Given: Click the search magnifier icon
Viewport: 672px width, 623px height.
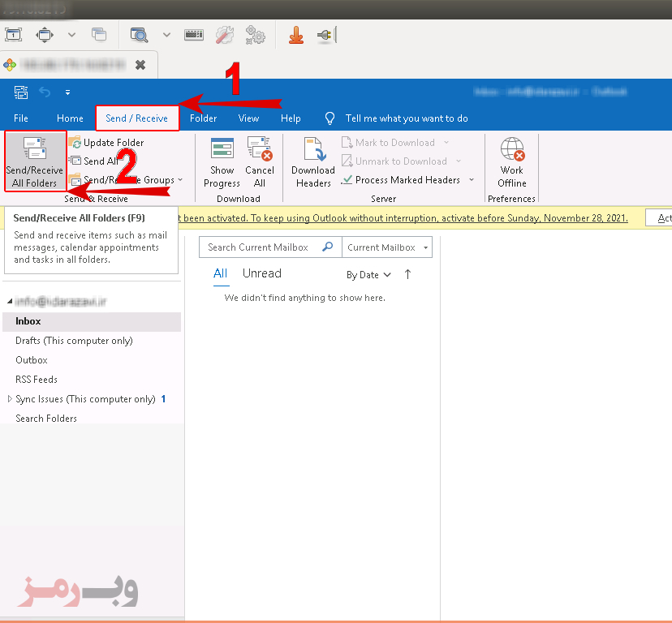Looking at the screenshot, I should [327, 247].
